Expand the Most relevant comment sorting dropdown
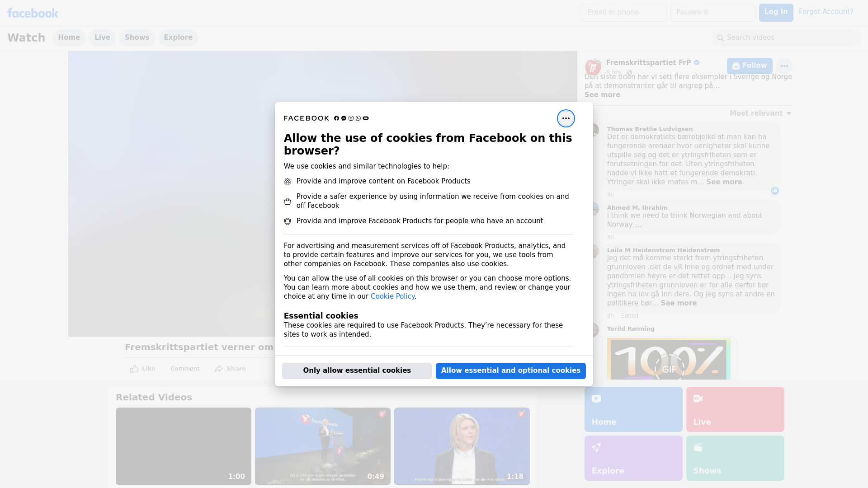Viewport: 868px width, 488px height. pos(760,113)
